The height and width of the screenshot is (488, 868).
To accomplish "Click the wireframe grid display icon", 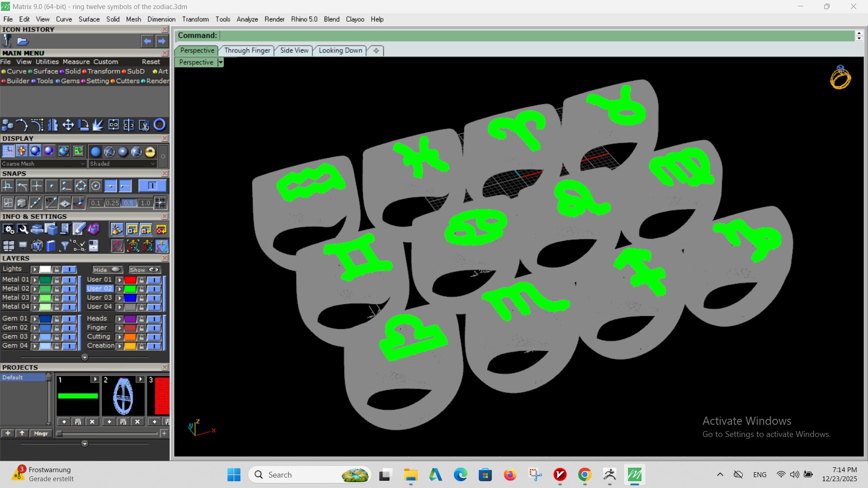I will (x=8, y=151).
